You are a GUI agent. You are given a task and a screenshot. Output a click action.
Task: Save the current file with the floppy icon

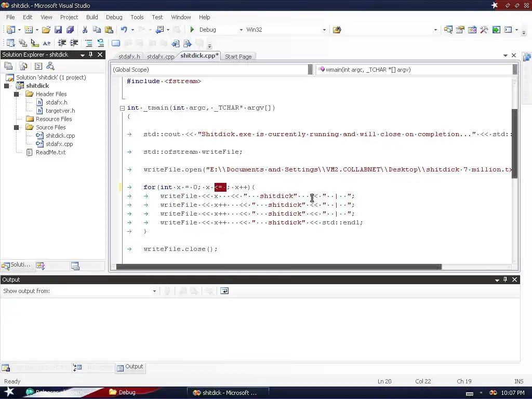click(x=58, y=30)
